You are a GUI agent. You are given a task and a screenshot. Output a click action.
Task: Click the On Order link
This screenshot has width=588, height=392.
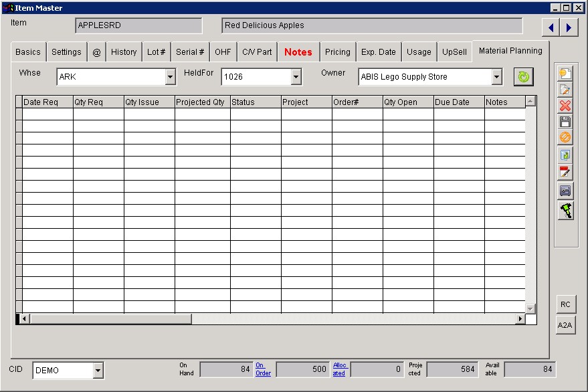click(263, 369)
